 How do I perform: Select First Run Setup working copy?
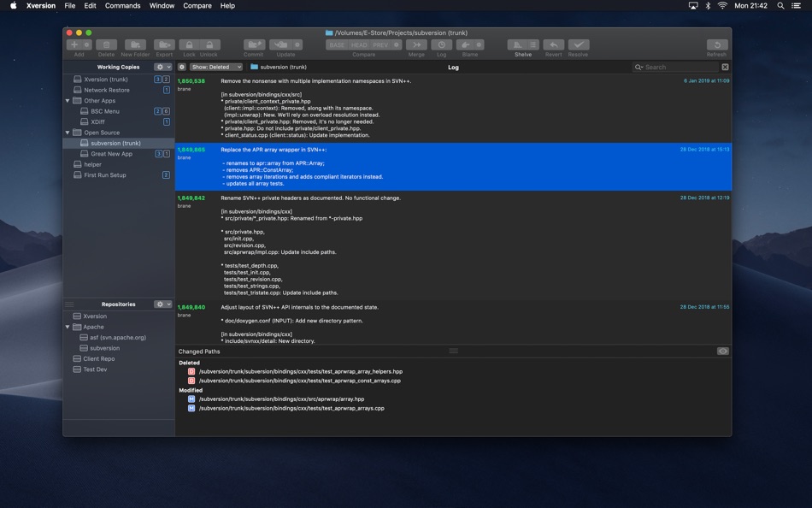pos(119,174)
